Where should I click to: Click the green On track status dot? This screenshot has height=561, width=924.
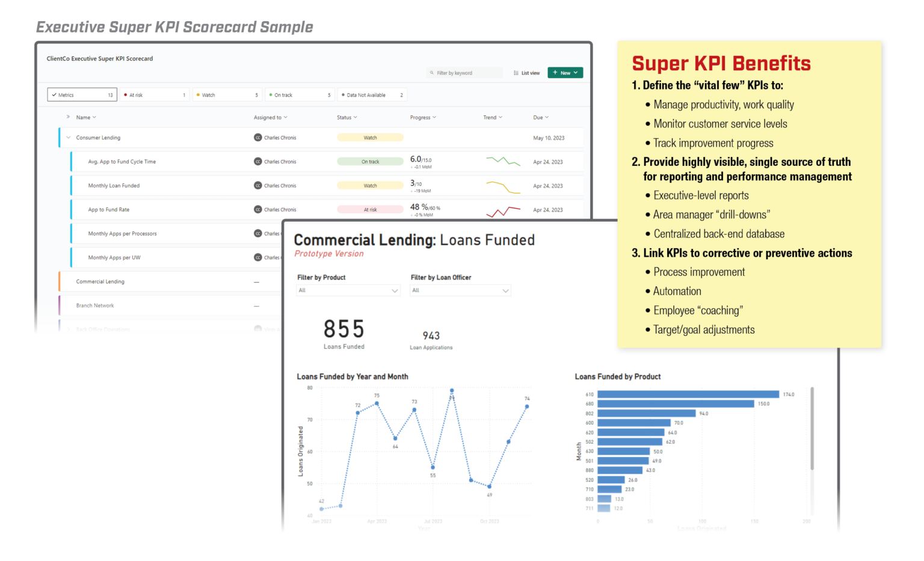click(271, 94)
